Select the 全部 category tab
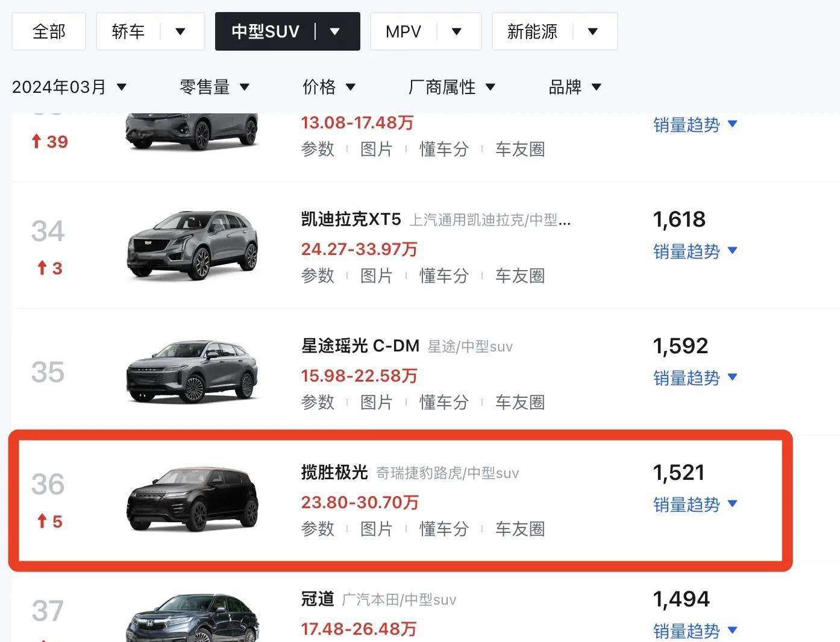The image size is (840, 642). click(49, 31)
